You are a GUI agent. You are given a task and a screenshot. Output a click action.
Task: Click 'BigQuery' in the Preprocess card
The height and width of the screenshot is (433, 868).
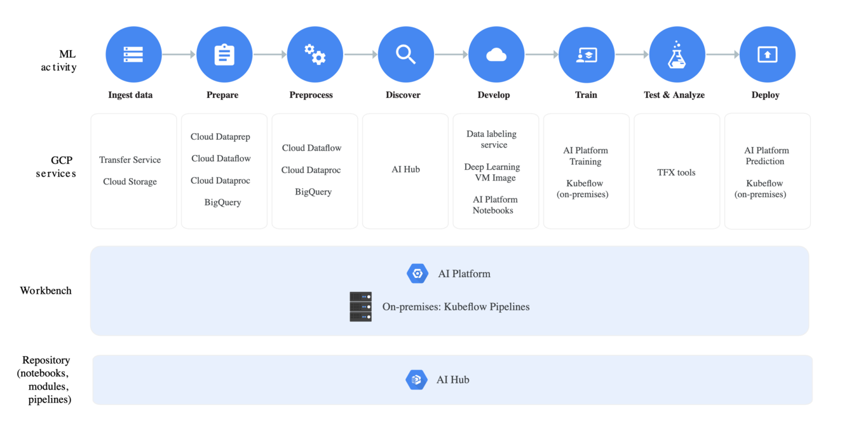313,191
